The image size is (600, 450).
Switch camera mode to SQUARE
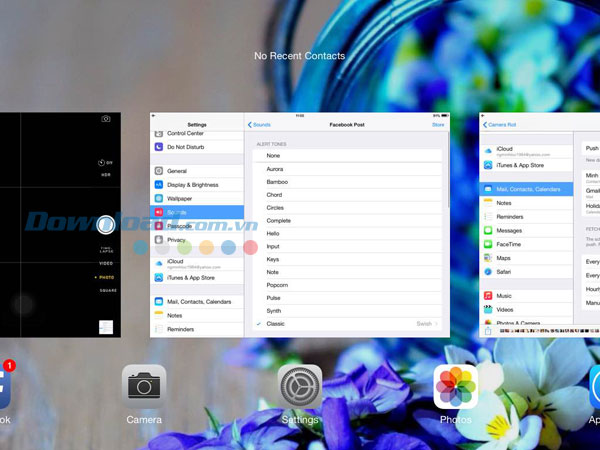coord(107,290)
